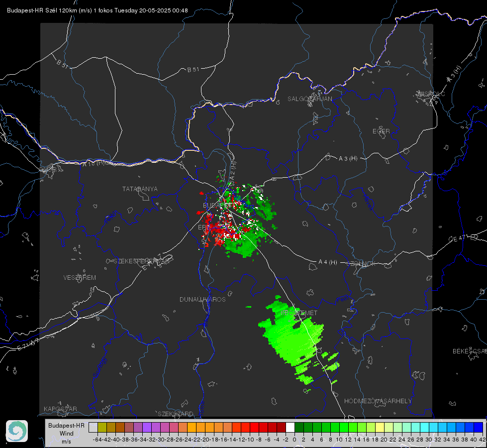
Task: Click the A 2 (H) road label
Action: (x=233, y=170)
